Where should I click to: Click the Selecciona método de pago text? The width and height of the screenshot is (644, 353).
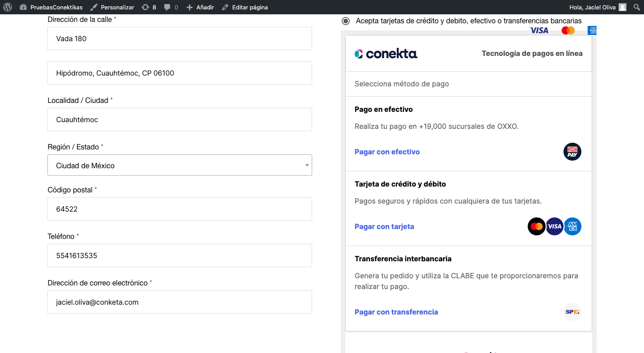coord(402,84)
